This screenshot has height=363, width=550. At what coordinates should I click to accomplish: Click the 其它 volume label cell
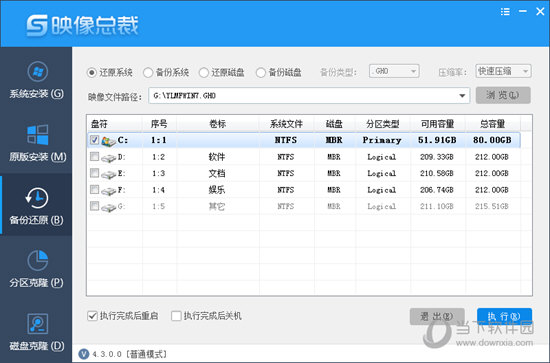[217, 207]
